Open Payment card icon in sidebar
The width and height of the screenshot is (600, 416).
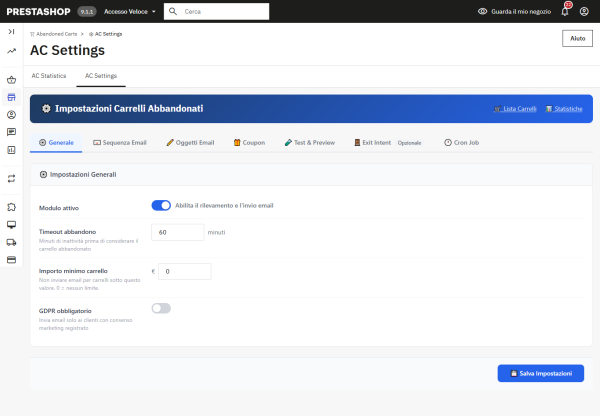(11, 260)
